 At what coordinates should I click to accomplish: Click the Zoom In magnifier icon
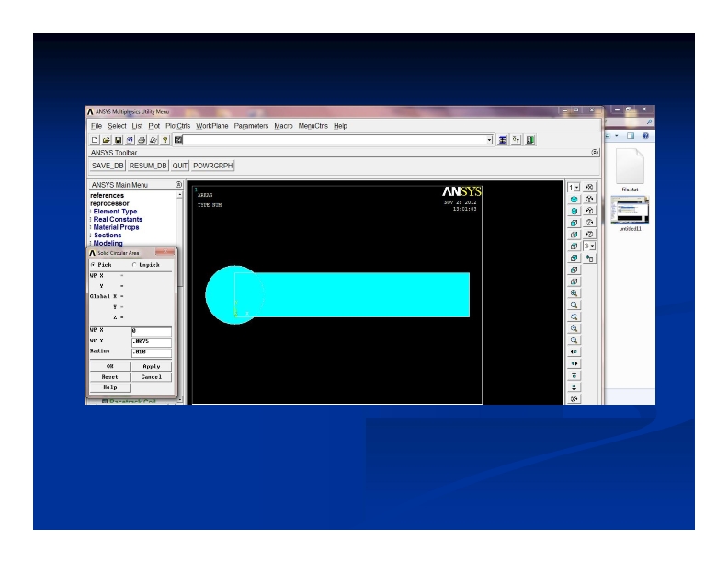pos(574,327)
